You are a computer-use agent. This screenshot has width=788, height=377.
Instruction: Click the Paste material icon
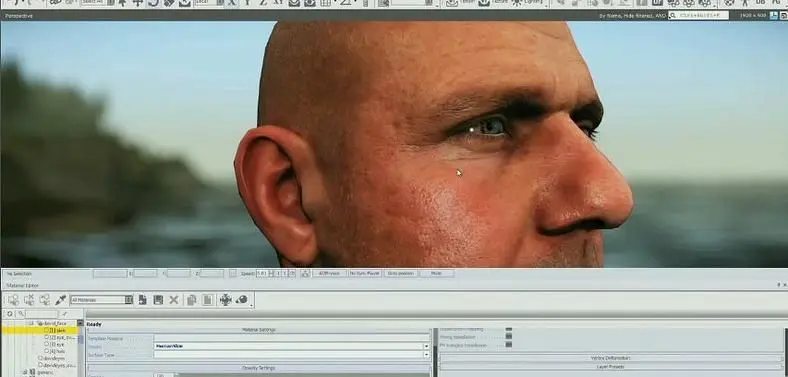207,300
